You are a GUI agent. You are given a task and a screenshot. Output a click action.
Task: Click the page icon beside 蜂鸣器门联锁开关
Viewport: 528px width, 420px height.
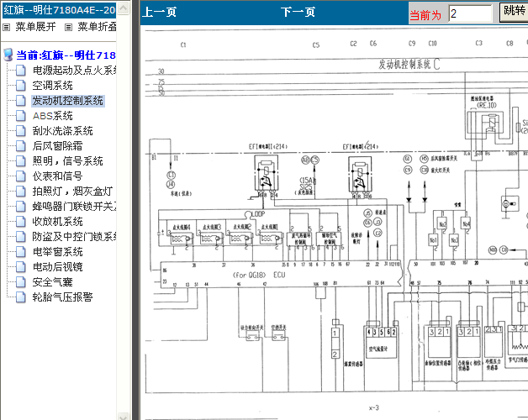[x=21, y=207]
